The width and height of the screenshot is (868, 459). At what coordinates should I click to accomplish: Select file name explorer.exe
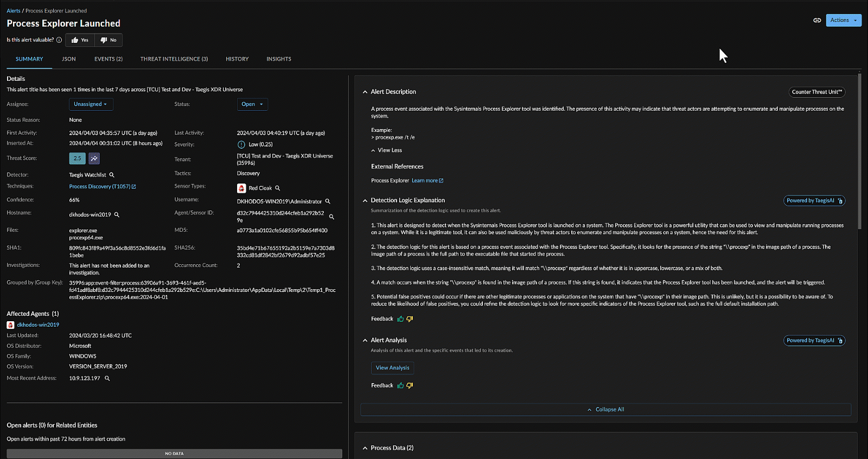click(83, 231)
